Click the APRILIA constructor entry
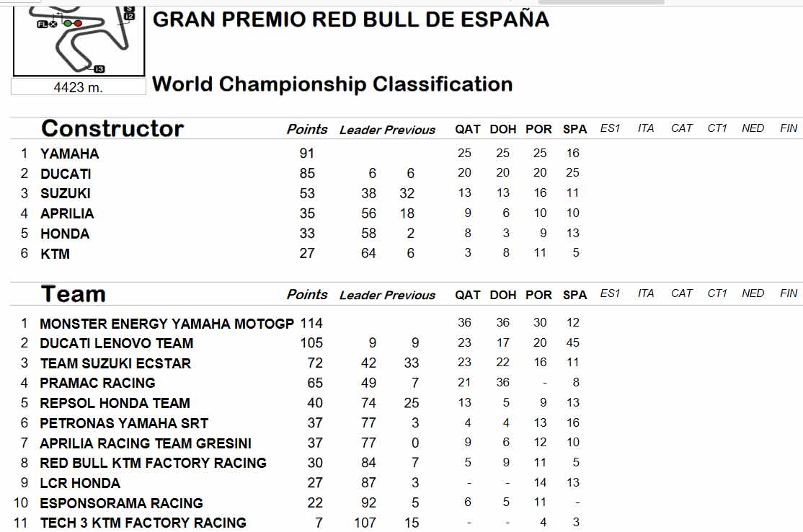 click(x=67, y=213)
